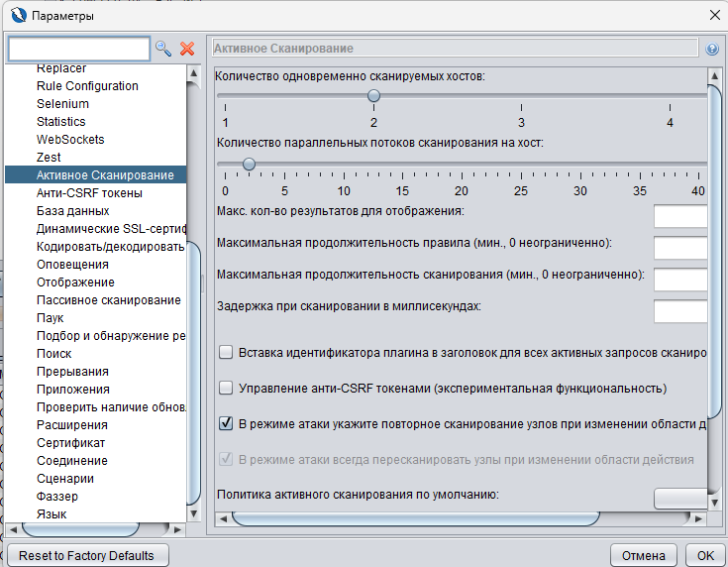The width and height of the screenshot is (728, 567).
Task: Click concurrent hosts slider thumb
Action: point(373,96)
